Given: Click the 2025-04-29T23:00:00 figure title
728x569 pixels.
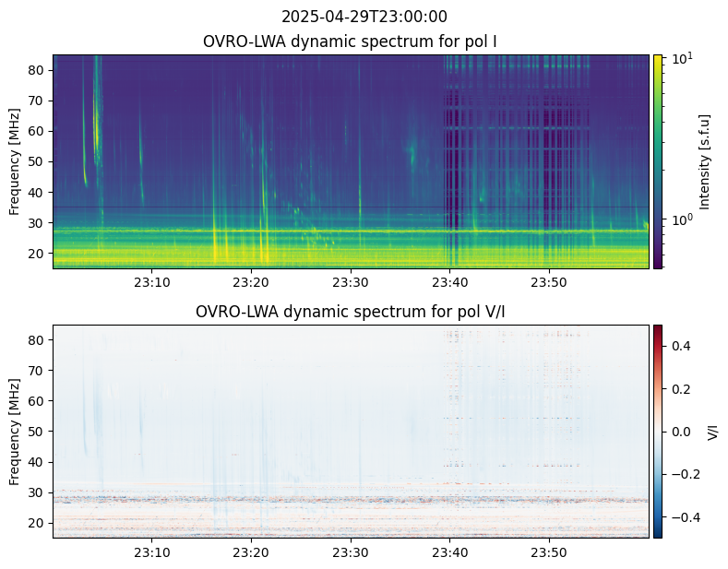Looking at the screenshot, I should 364,17.
